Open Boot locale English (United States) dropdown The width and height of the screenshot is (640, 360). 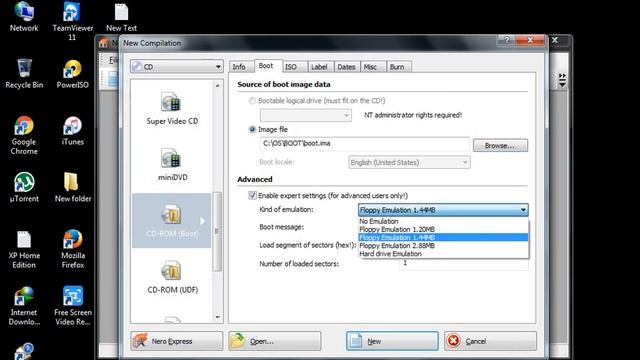[x=409, y=162]
